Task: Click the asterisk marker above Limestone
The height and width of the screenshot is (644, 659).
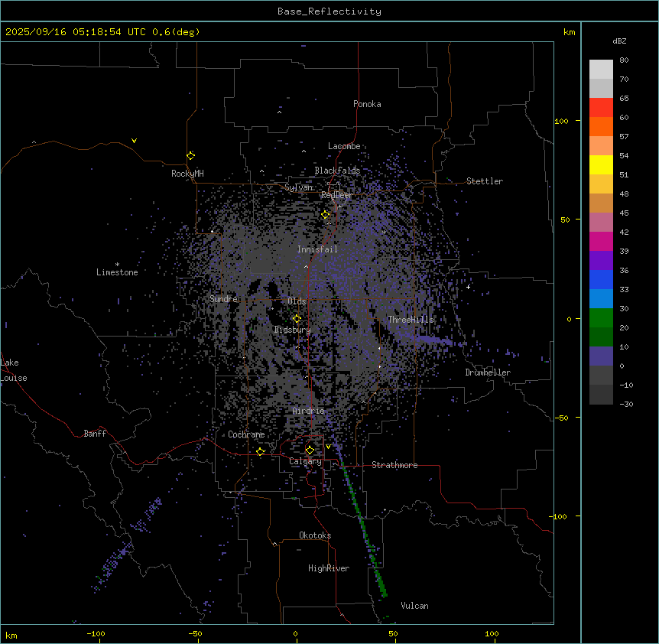Action: [x=117, y=265]
